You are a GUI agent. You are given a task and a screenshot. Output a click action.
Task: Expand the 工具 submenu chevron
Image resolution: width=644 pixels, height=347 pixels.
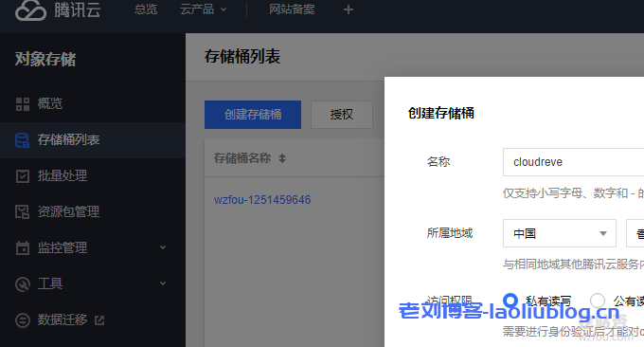tap(163, 283)
